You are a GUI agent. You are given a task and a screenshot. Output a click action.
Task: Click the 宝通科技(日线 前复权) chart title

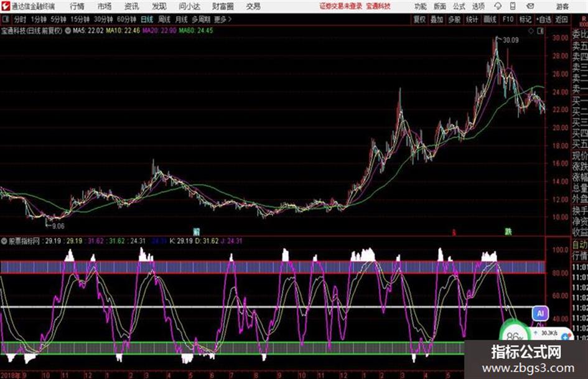[32, 30]
